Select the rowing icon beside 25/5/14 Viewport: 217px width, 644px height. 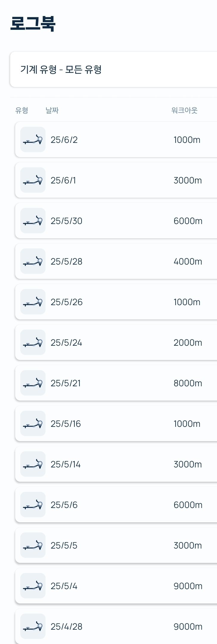pyautogui.click(x=33, y=464)
